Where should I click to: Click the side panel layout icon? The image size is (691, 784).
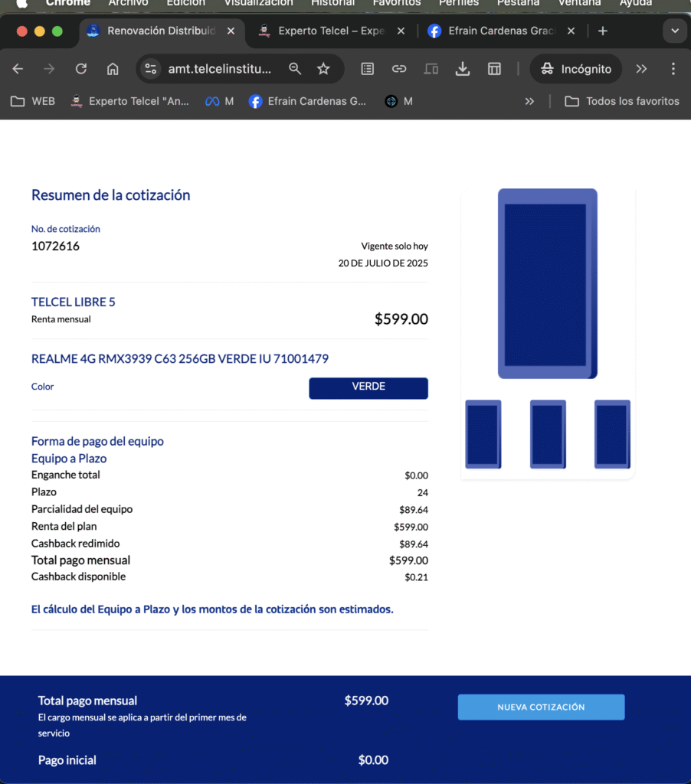click(x=494, y=68)
